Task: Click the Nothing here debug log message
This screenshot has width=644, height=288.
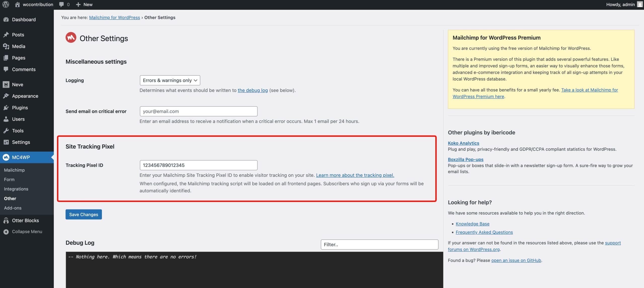Action: [x=133, y=257]
